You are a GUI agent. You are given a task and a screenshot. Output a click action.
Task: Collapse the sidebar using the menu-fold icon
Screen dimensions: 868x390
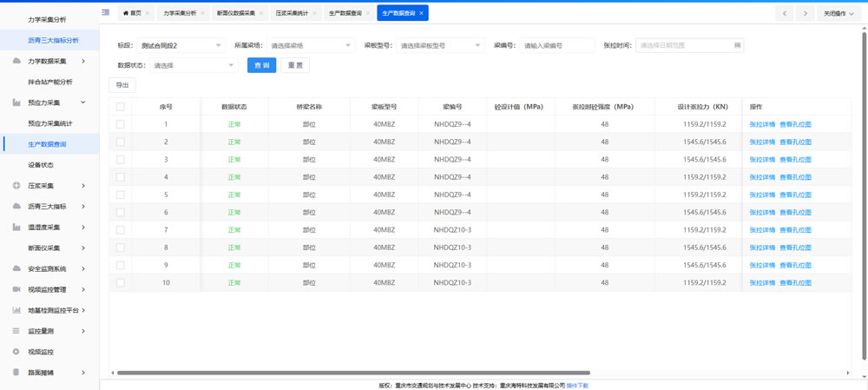tap(106, 13)
